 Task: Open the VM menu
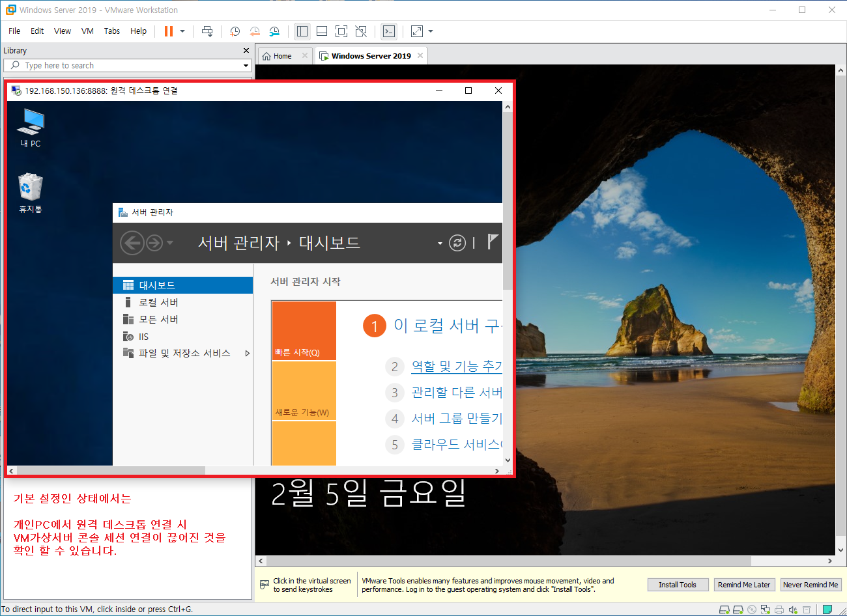87,31
